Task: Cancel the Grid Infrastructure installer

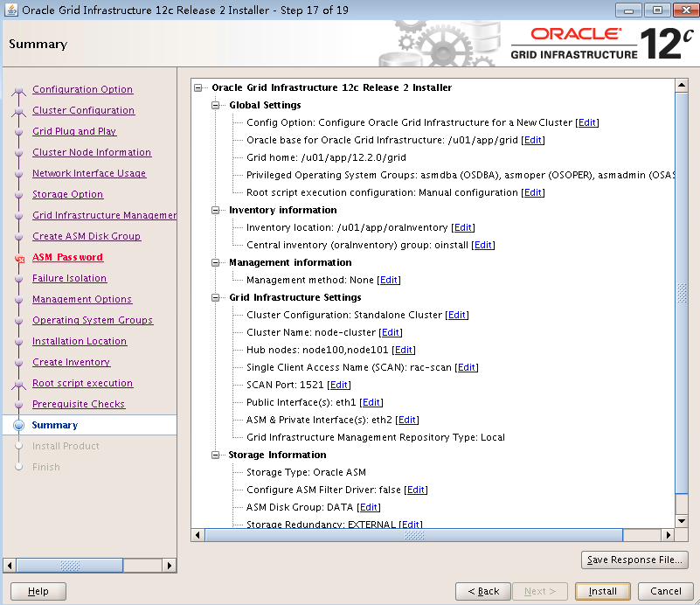Action: pos(666,591)
